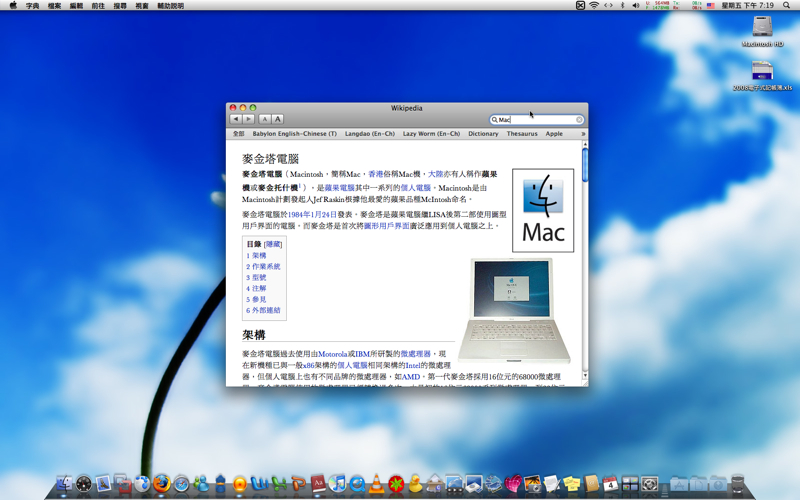Viewport: 800px width, 500px height.
Task: Click the volume speaker icon in menu bar
Action: [635, 6]
